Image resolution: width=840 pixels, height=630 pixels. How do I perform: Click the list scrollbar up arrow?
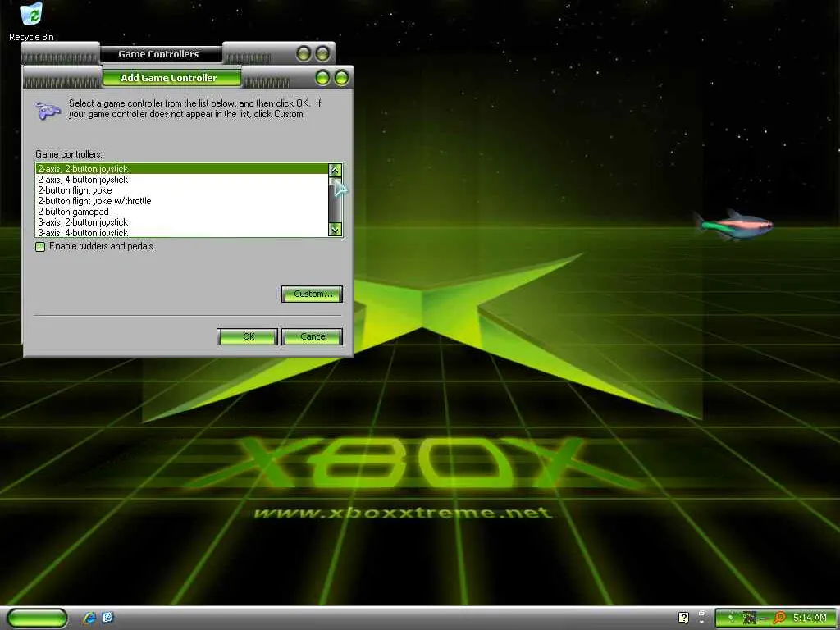pyautogui.click(x=335, y=171)
